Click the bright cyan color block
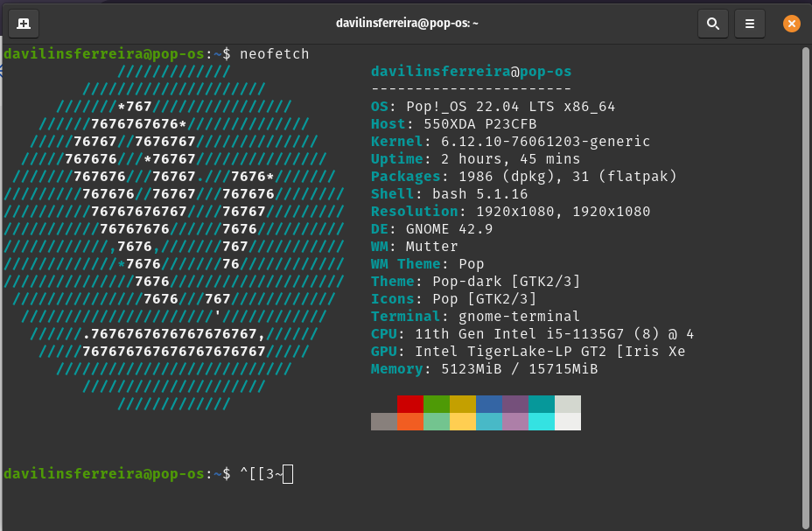812x531 pixels. tap(542, 422)
